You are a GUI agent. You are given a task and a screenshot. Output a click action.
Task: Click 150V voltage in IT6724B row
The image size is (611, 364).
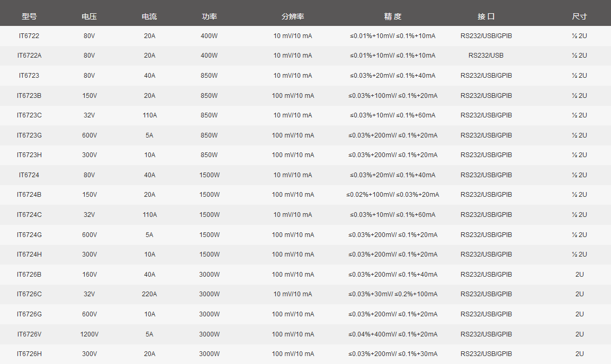[x=89, y=195]
